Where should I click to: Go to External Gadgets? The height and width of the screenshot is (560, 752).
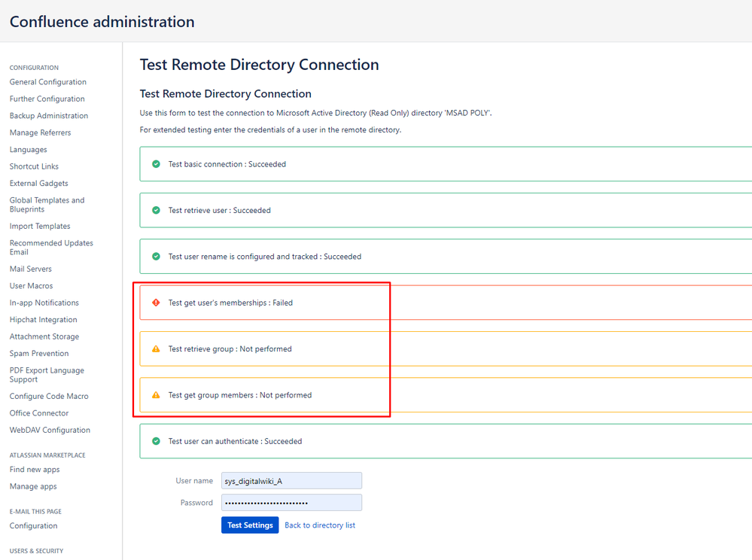coord(39,183)
